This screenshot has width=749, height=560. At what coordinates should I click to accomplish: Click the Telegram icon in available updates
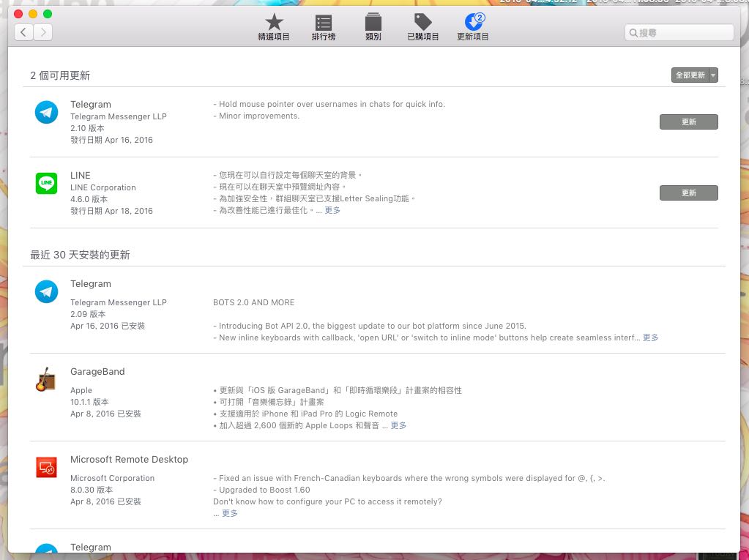[x=46, y=112]
